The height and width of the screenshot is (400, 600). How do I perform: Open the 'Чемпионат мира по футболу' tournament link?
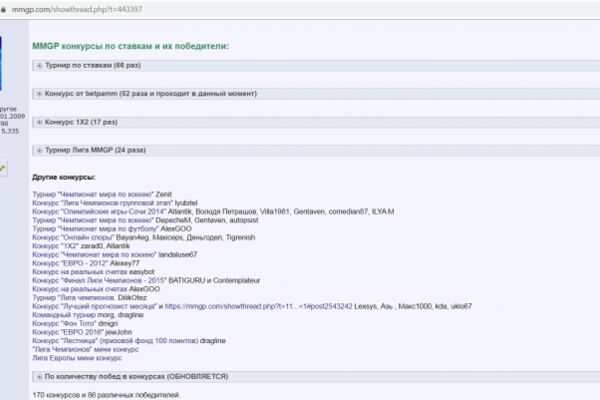(x=95, y=229)
